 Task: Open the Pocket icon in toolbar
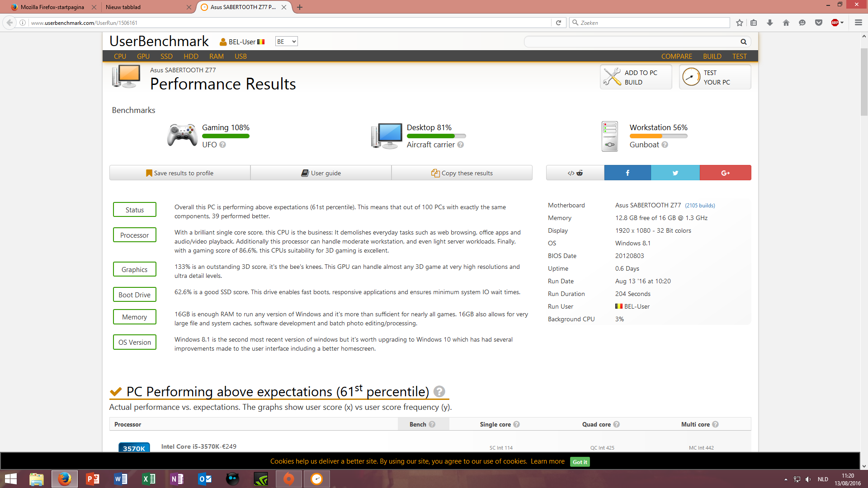[819, 23]
